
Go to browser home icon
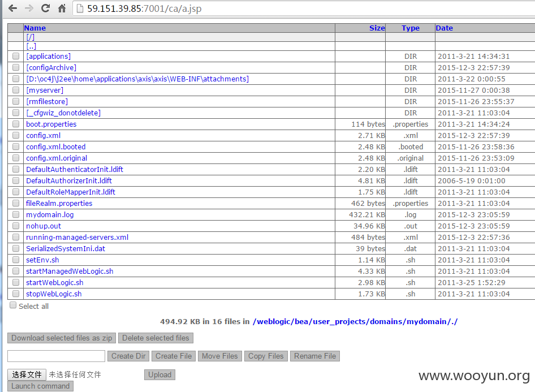tap(62, 8)
